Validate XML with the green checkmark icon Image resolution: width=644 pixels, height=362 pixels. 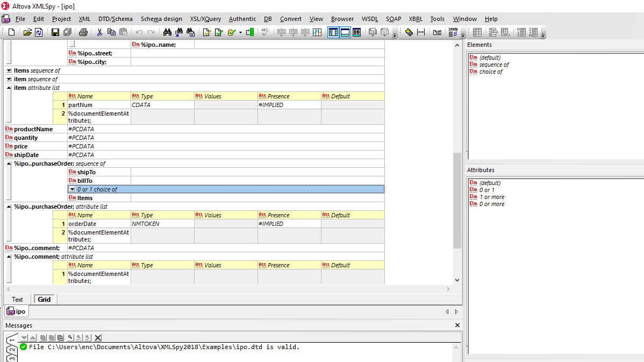(x=218, y=32)
